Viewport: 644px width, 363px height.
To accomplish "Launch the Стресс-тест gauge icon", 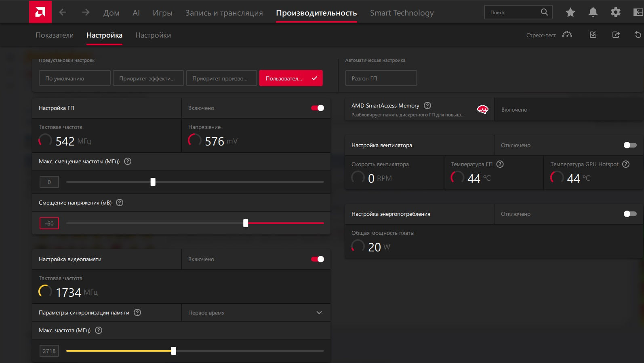I will pos(567,35).
